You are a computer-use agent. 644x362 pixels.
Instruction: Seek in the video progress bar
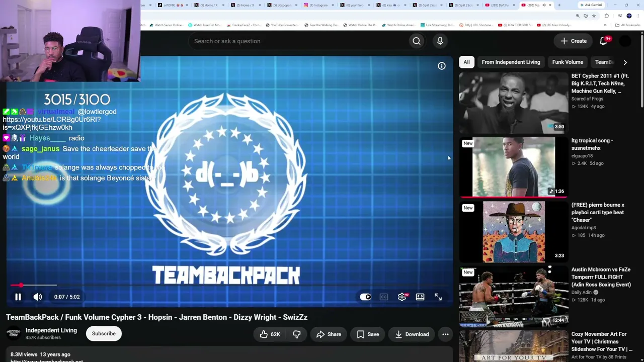(230, 285)
